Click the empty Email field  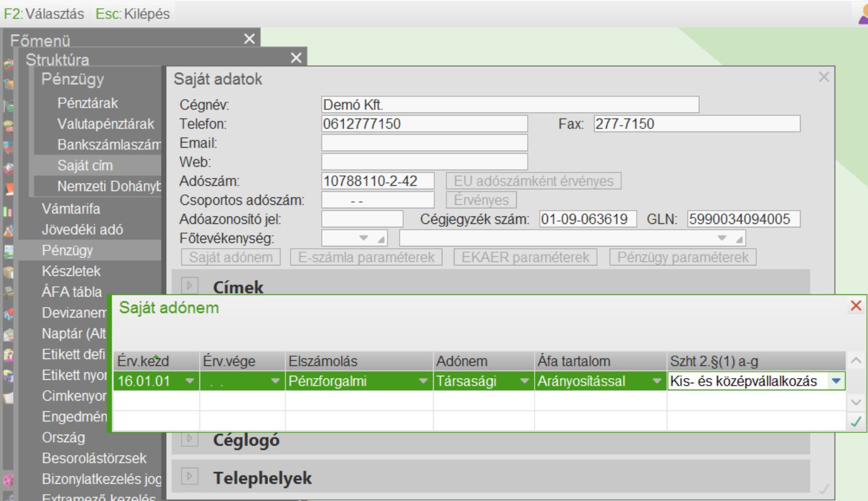424,143
